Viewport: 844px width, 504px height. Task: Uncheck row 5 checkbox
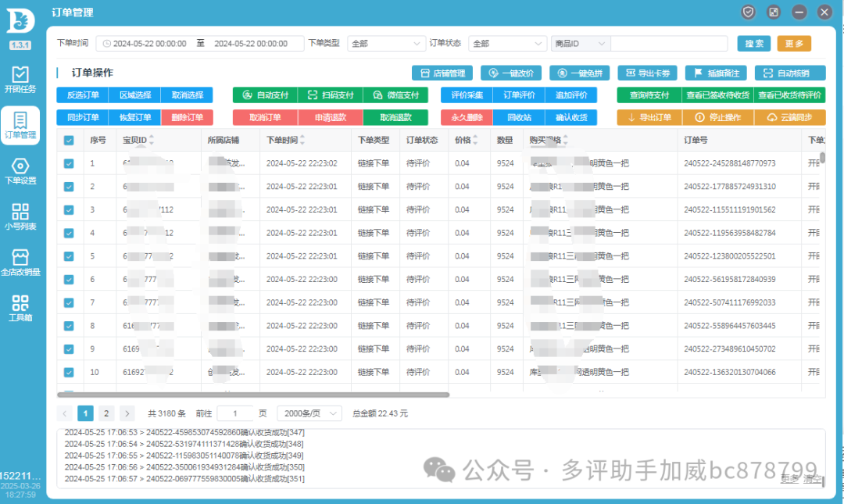(x=69, y=256)
